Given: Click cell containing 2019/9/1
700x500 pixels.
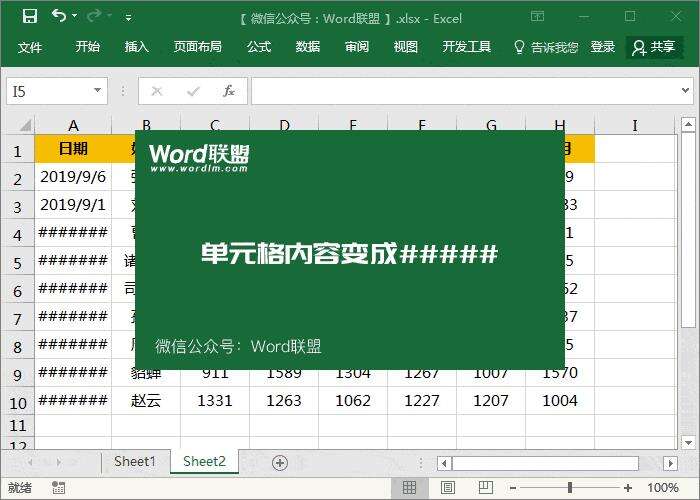Looking at the screenshot, I should pos(73,205).
